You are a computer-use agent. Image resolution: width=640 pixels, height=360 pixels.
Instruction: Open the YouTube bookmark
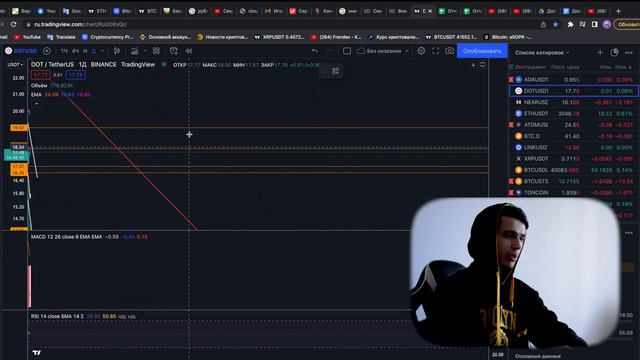pos(27,37)
